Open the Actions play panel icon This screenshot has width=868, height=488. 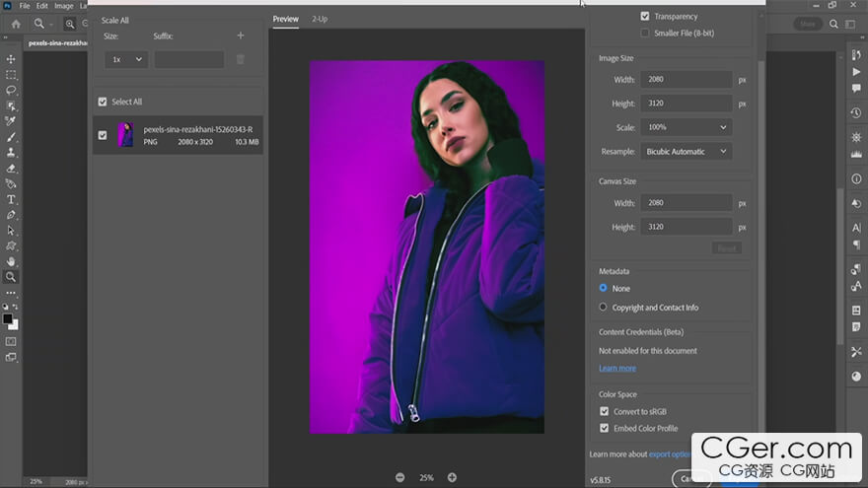tap(856, 72)
